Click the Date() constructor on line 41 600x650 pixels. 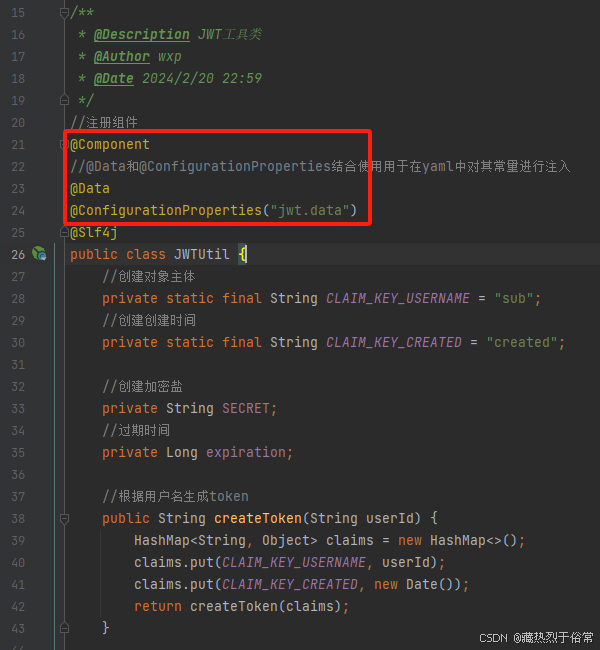tap(430, 584)
